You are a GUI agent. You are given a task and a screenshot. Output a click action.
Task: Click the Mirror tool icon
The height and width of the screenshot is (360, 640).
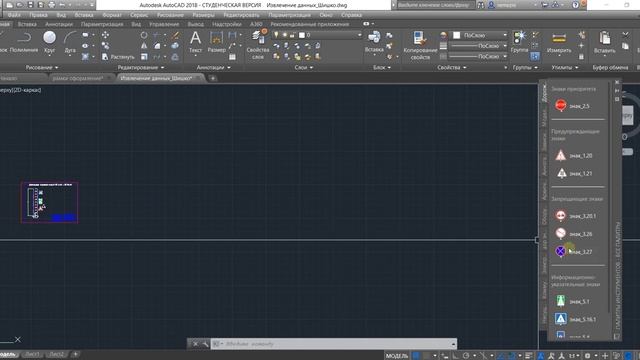[x=144, y=46]
